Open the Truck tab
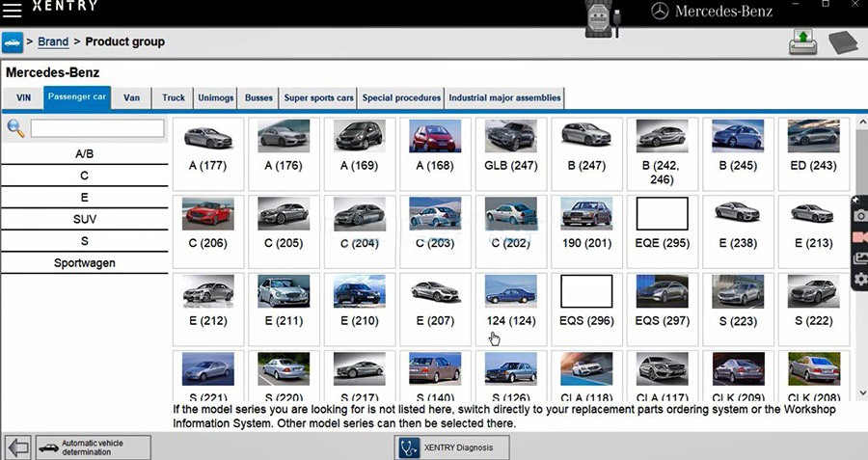 [174, 98]
